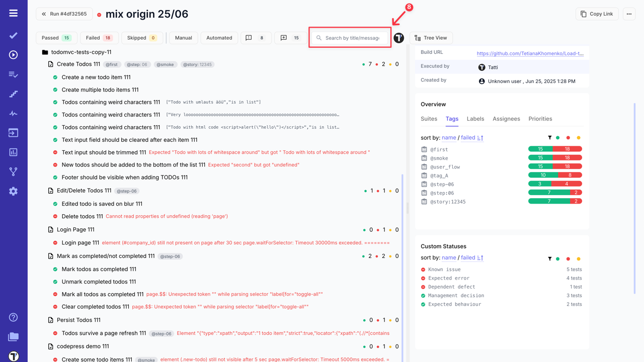The height and width of the screenshot is (362, 644).
Task: Toggle the yellow skipped filter dot above Tags
Action: [x=578, y=138]
